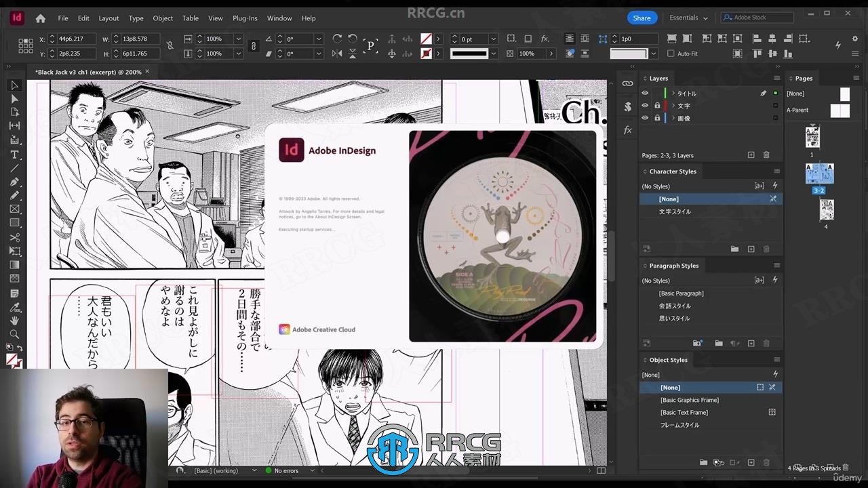Image resolution: width=868 pixels, height=488 pixels.
Task: Select the Eyedropper tool
Action: (x=14, y=307)
